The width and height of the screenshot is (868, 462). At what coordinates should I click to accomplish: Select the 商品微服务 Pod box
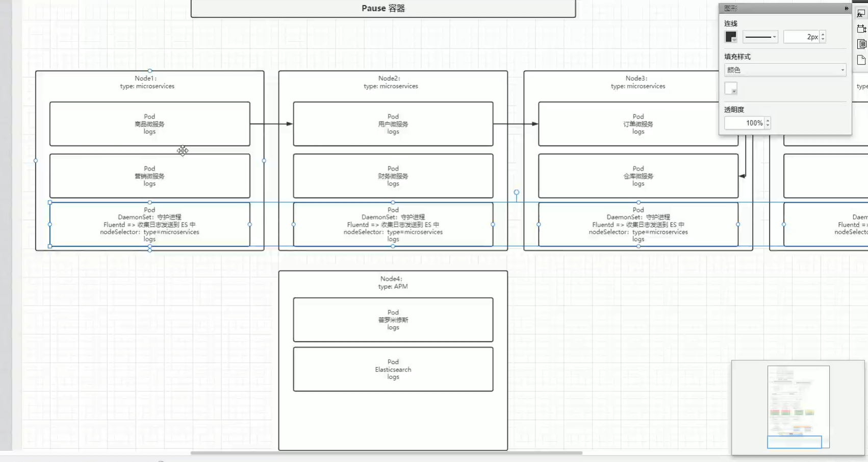pos(150,124)
